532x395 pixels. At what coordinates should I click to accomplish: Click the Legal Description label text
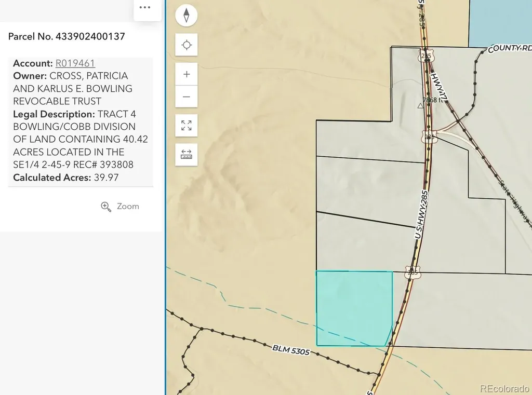[x=54, y=114]
